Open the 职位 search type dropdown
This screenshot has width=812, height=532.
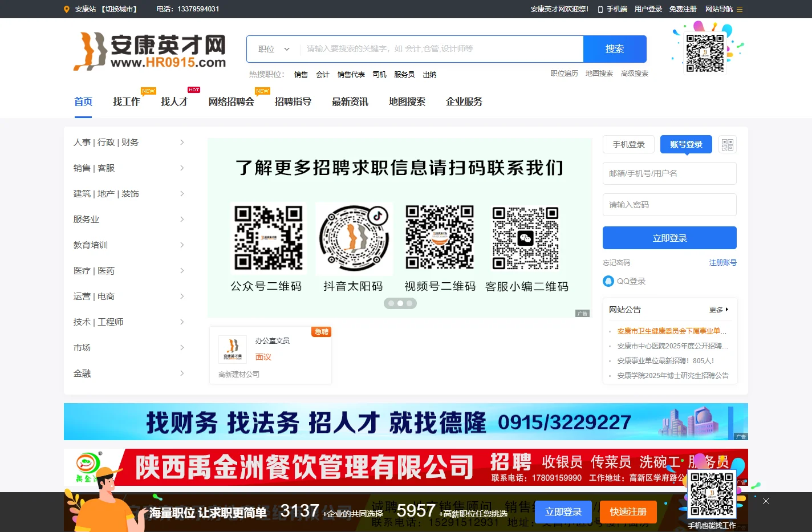(274, 49)
